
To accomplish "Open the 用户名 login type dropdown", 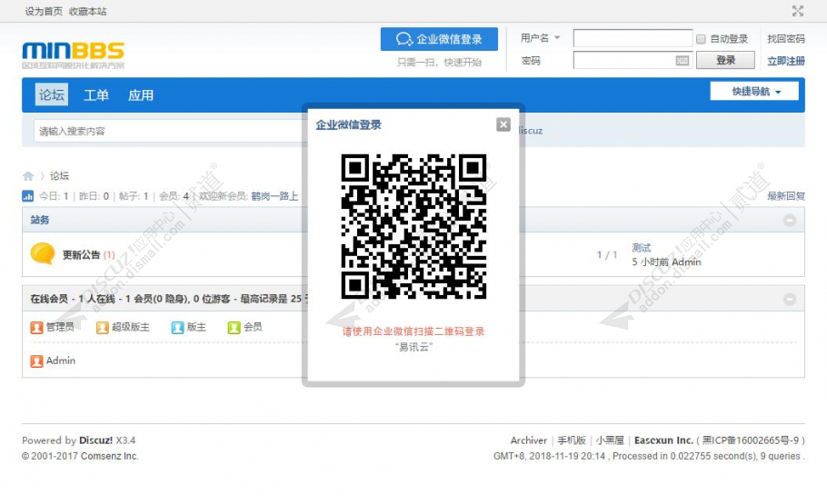I will pos(540,38).
